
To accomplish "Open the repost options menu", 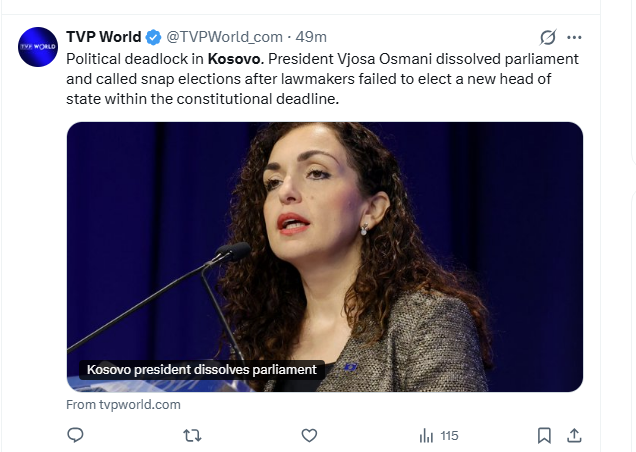I will 193,435.
